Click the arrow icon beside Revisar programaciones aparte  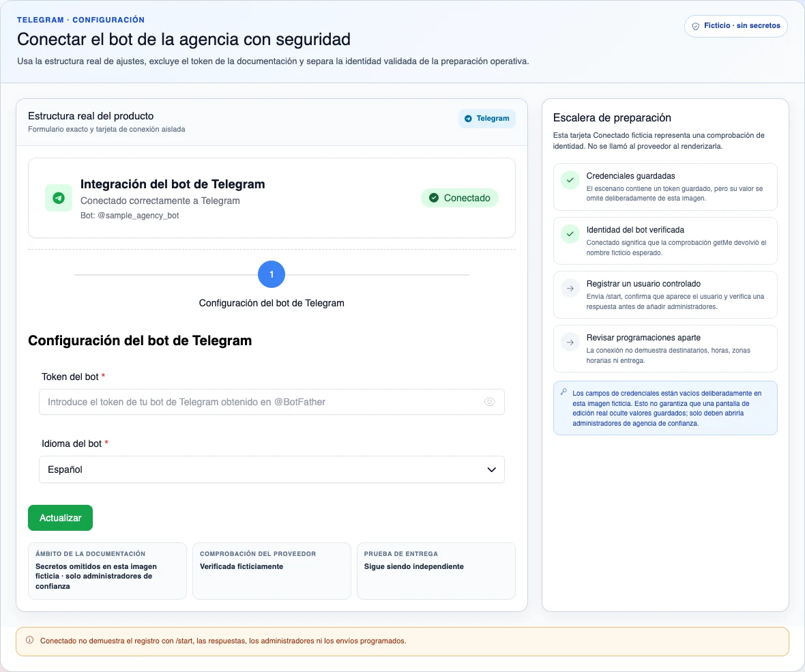coord(570,342)
